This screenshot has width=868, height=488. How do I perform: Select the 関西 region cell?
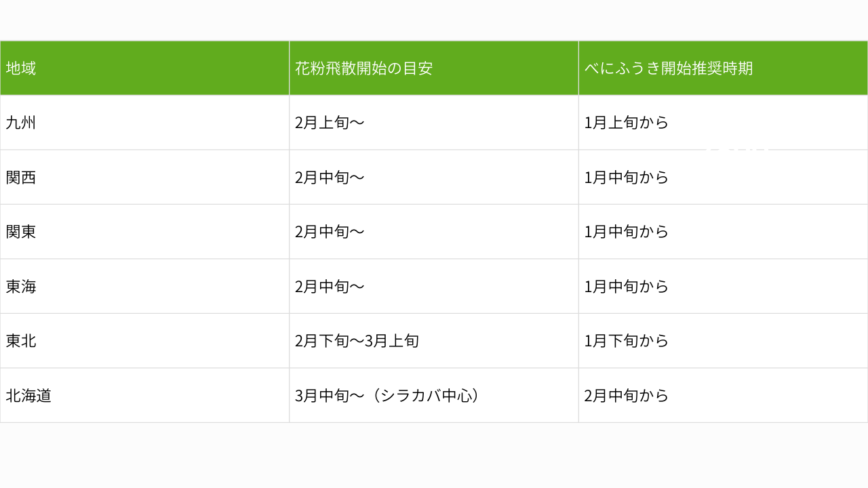(x=21, y=178)
